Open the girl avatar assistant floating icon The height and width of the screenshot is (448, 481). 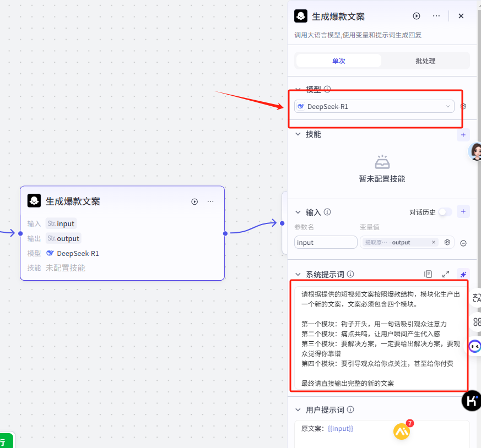point(475,151)
